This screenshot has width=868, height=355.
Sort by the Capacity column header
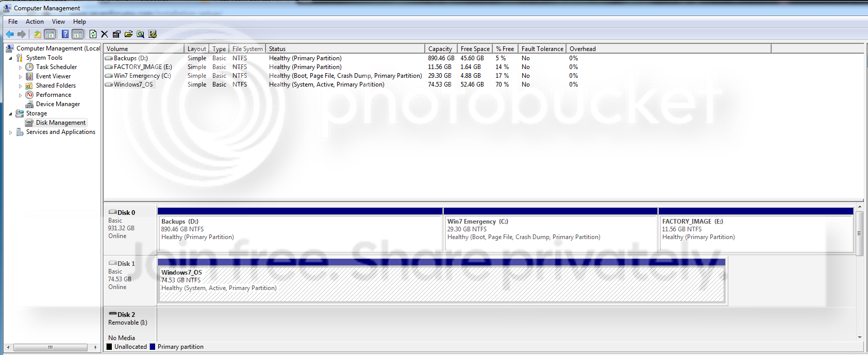(x=441, y=49)
